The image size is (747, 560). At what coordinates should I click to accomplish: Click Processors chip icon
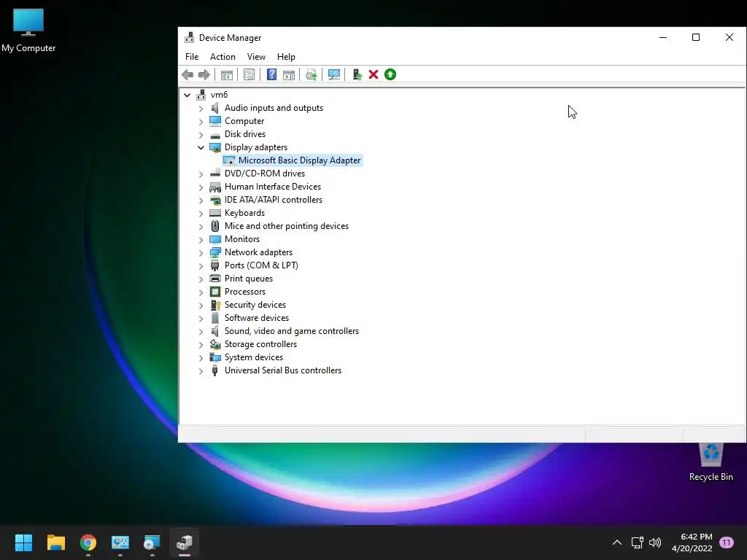[x=215, y=292]
